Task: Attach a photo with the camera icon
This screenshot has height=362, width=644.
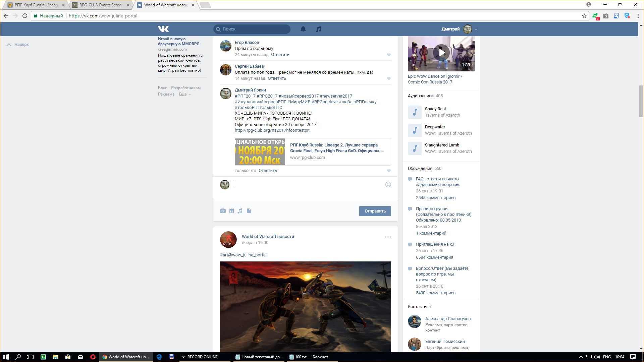Action: tap(223, 211)
